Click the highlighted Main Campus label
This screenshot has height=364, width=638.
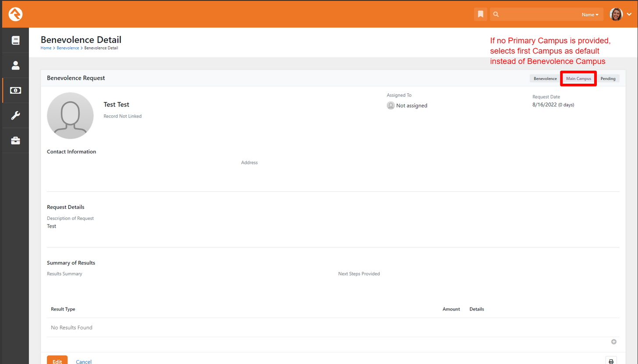point(578,78)
